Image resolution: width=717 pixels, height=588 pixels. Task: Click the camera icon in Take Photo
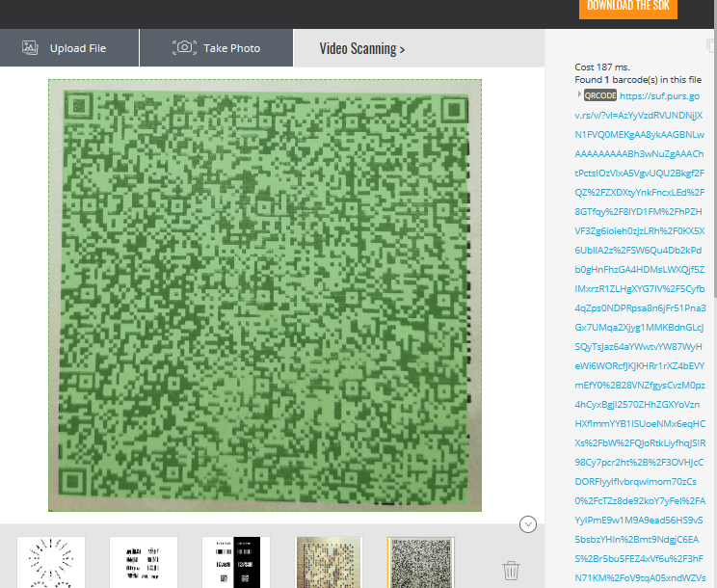(x=184, y=47)
